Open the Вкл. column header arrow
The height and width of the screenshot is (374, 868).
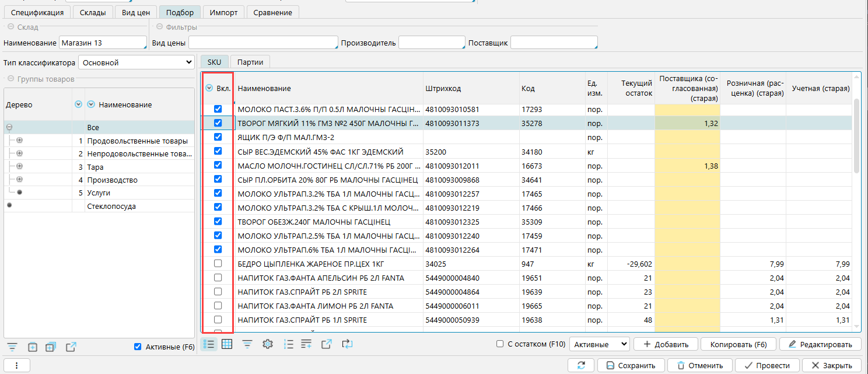[x=209, y=88]
